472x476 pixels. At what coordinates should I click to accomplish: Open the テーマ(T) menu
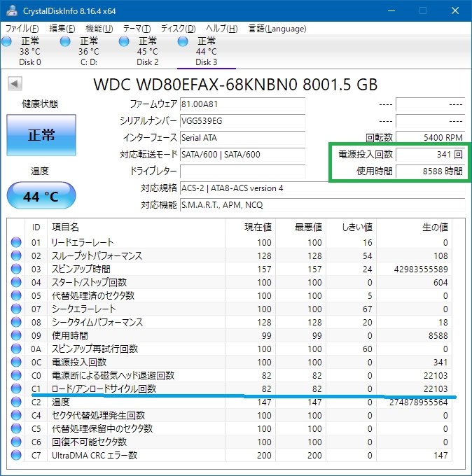137,29
